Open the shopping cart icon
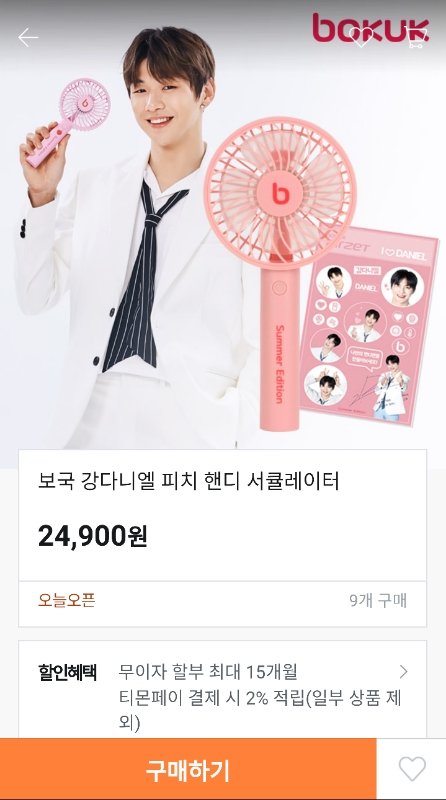 point(417,37)
